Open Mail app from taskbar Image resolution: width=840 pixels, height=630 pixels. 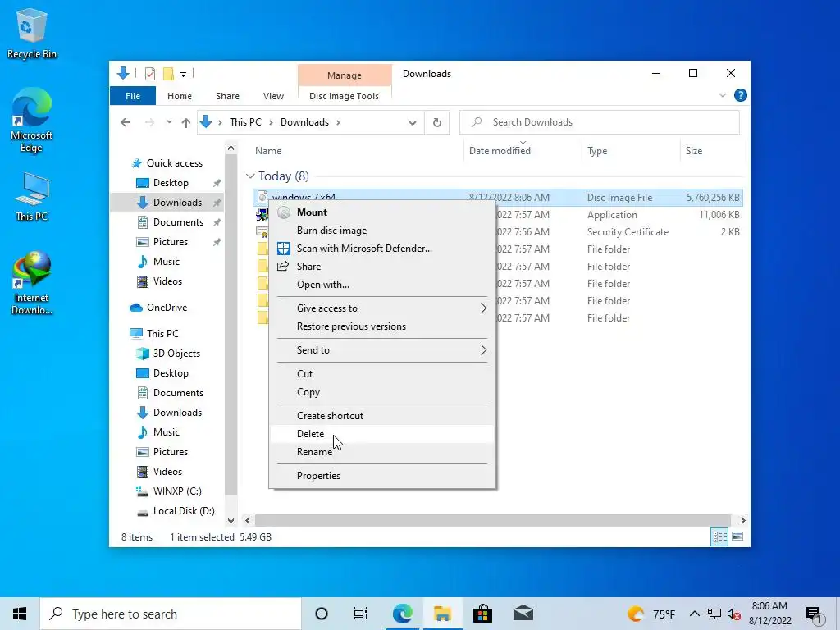pyautogui.click(x=523, y=614)
